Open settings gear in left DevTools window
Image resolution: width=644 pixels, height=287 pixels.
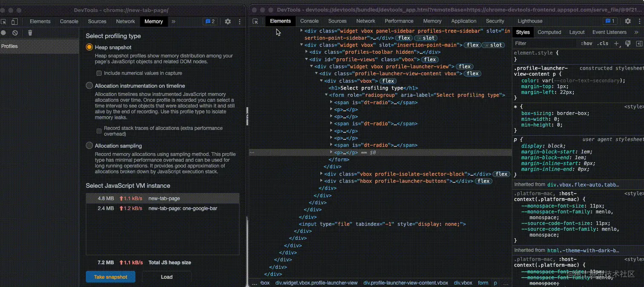[x=228, y=21]
